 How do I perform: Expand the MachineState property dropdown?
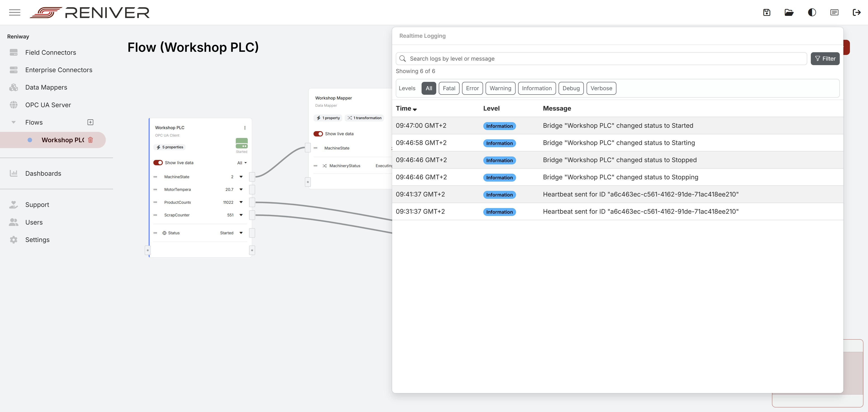(x=241, y=177)
